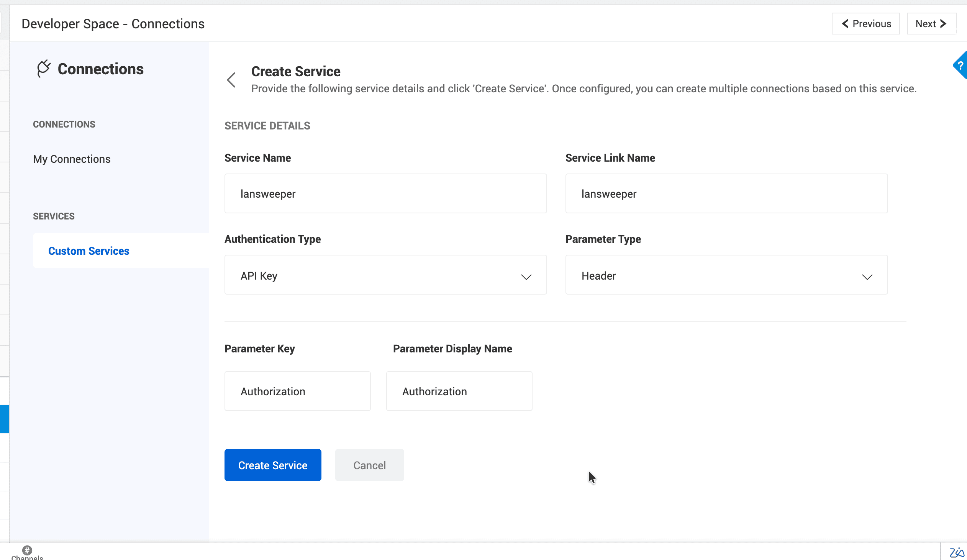The image size is (967, 560).
Task: Go to My Connections
Action: 72,159
